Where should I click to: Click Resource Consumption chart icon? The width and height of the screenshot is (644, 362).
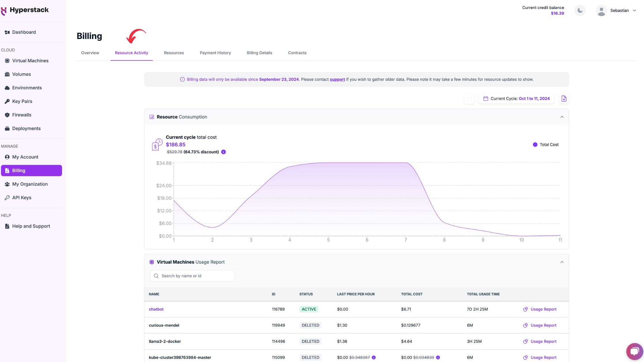coord(152,117)
